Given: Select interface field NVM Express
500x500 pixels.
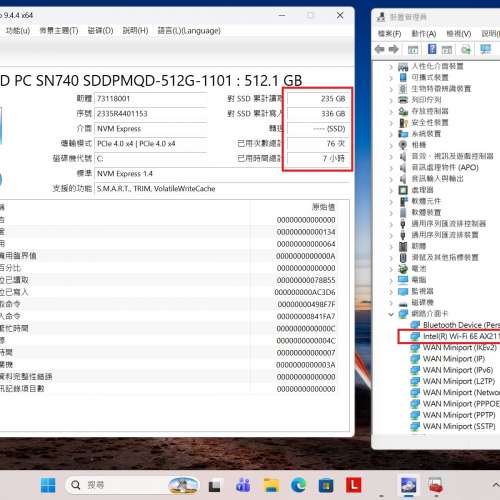Looking at the screenshot, I should (x=151, y=129).
